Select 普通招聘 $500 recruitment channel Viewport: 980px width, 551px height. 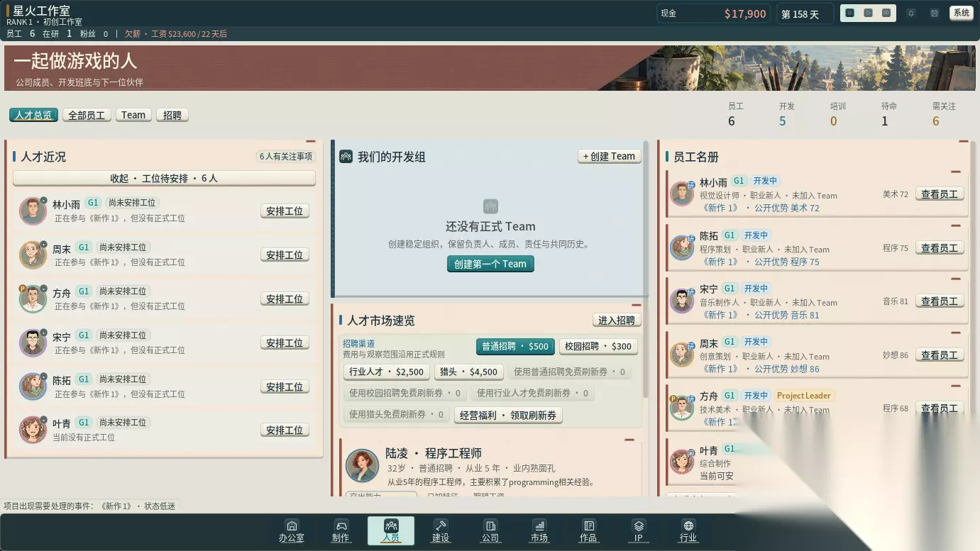coord(515,346)
